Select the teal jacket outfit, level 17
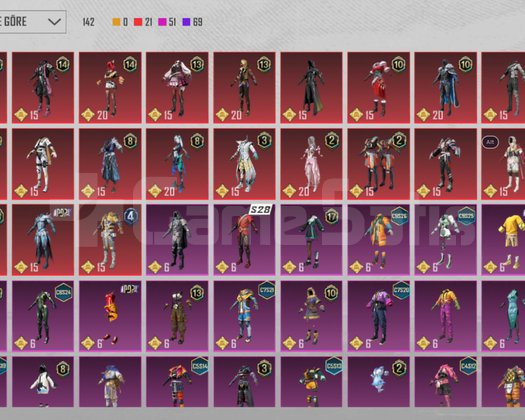Screen dimensions: 525x420 click(x=311, y=240)
